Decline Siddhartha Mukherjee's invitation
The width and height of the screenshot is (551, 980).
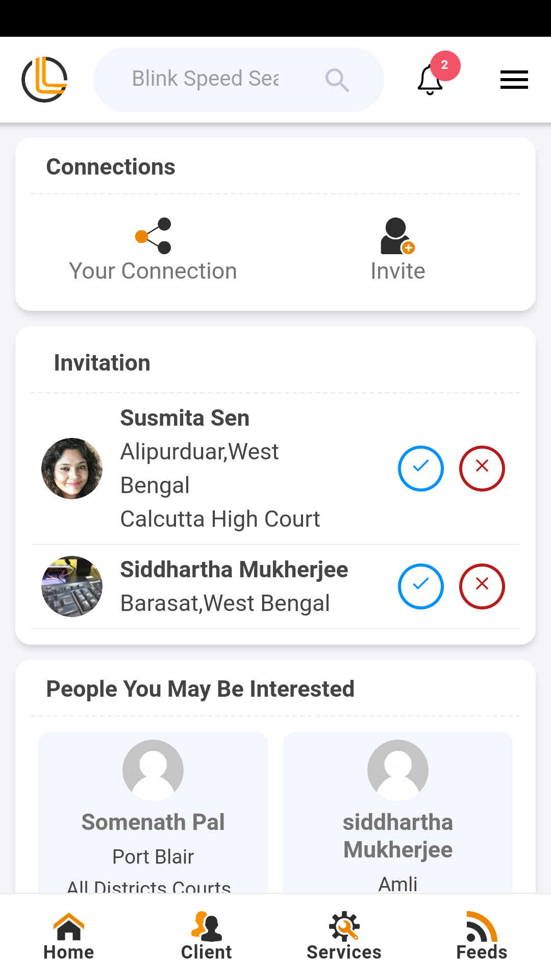click(482, 586)
